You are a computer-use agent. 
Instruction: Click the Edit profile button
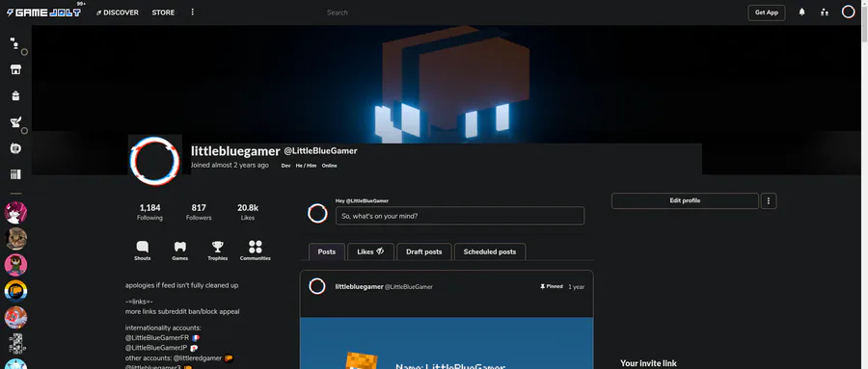click(685, 200)
